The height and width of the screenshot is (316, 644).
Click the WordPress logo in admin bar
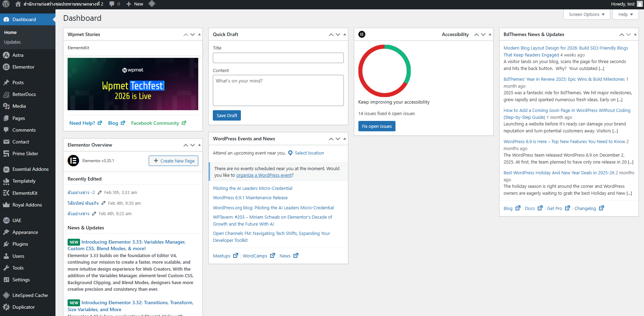pos(6,4)
